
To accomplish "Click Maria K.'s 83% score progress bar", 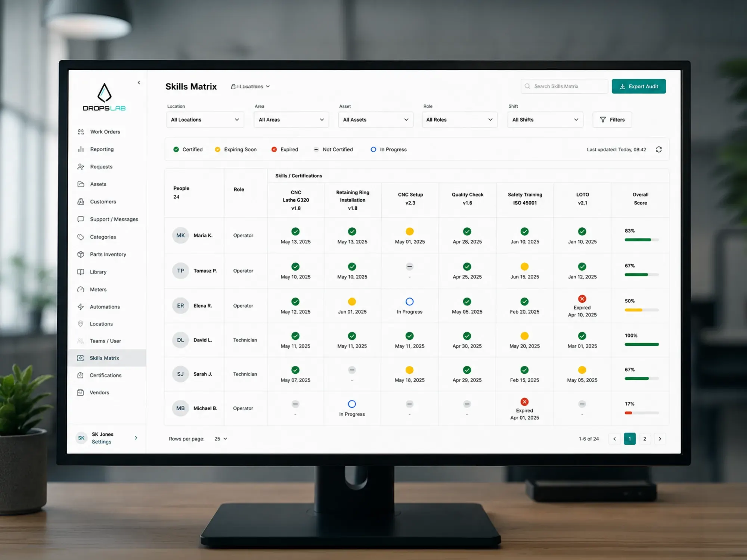I will (642, 240).
